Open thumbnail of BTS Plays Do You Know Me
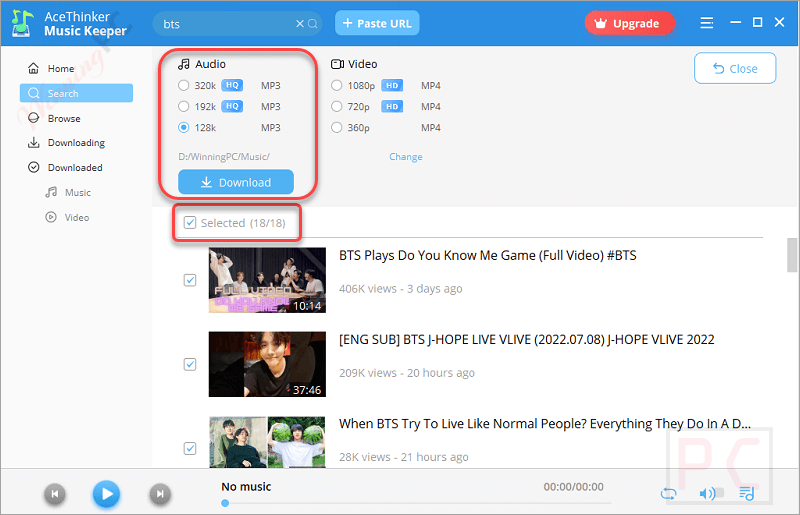800x515 pixels. click(x=267, y=280)
